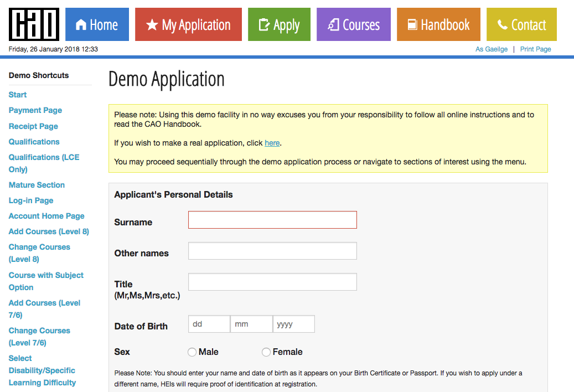Viewport: 574px width, 392px height.
Task: Click the Date of Birth label
Action: click(141, 326)
